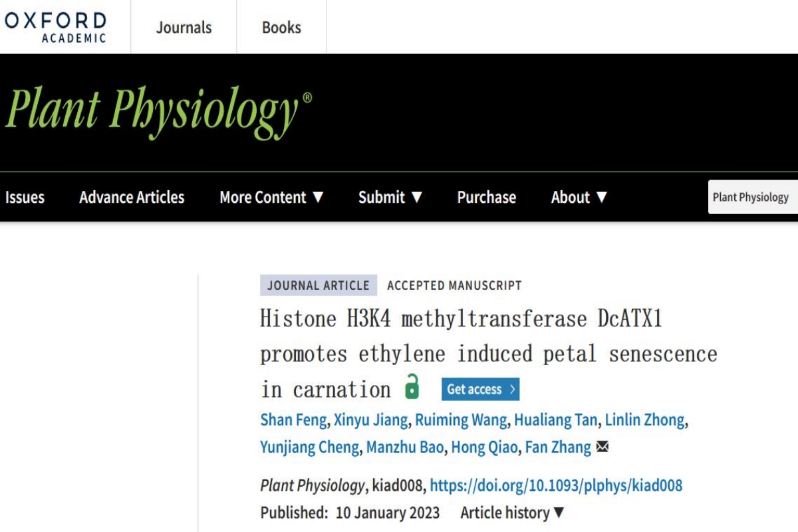Image resolution: width=798 pixels, height=532 pixels.
Task: Click the italic Plant Physiology citation text
Action: [312, 485]
